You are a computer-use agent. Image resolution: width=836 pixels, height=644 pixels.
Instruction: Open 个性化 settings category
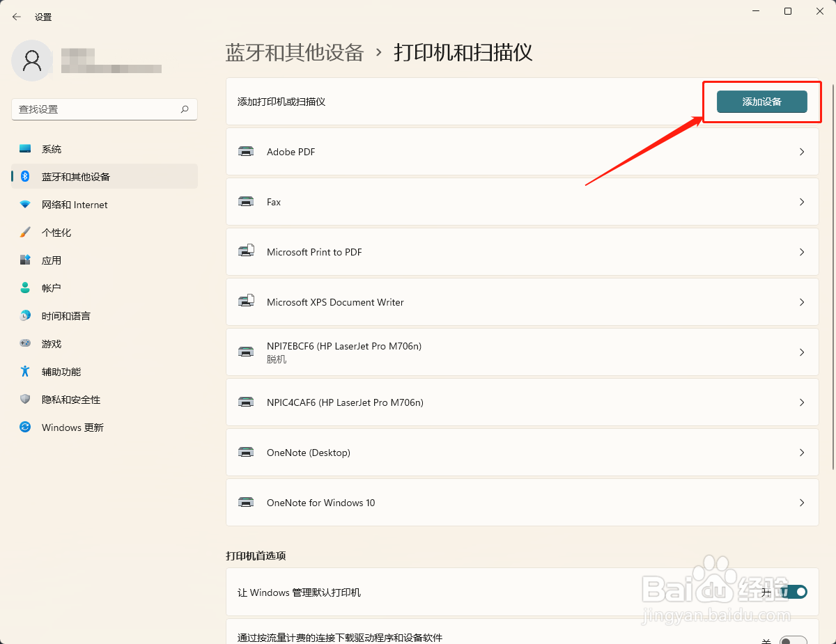[104, 233]
